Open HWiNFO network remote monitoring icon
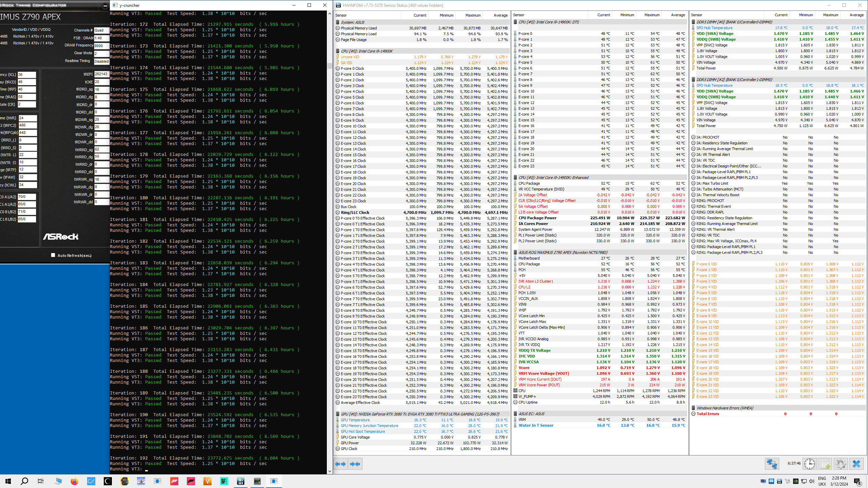This screenshot has width=868, height=488. click(x=772, y=464)
